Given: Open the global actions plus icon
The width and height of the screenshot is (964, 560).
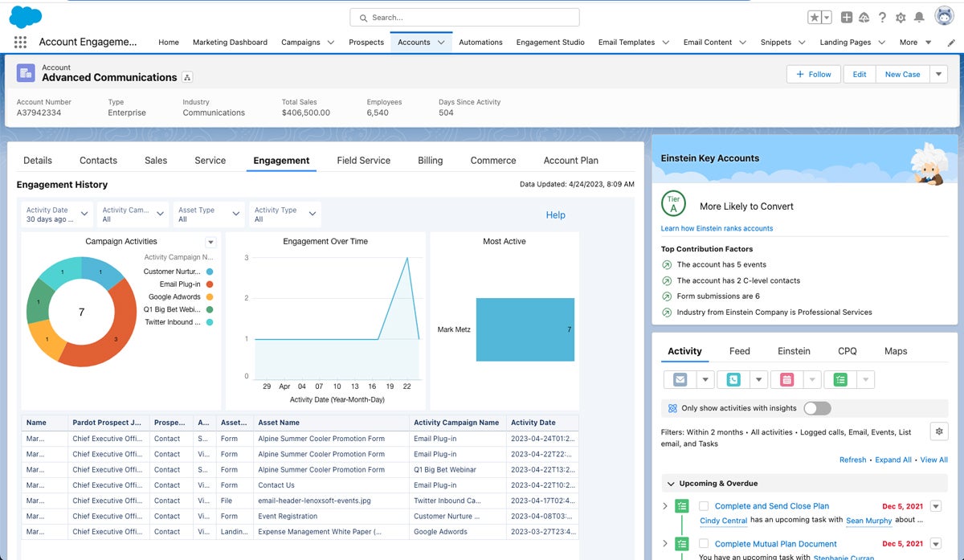Looking at the screenshot, I should tap(847, 18).
